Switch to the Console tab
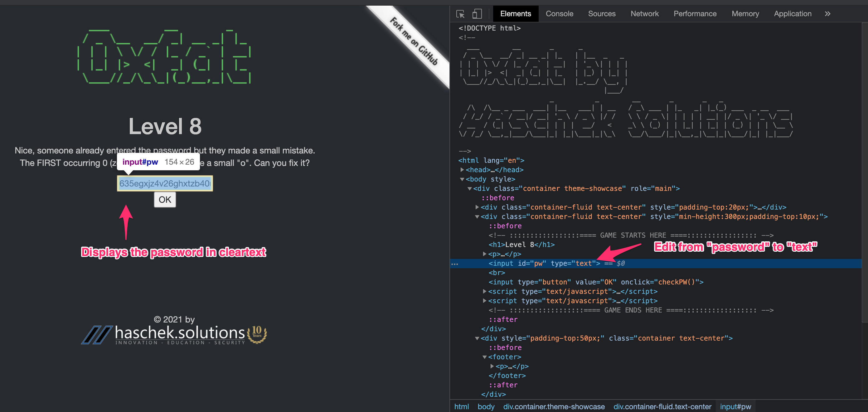This screenshot has width=868, height=412. coord(559,14)
